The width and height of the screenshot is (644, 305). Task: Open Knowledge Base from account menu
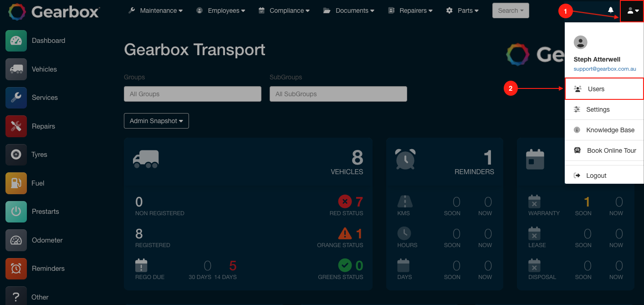[x=604, y=130]
